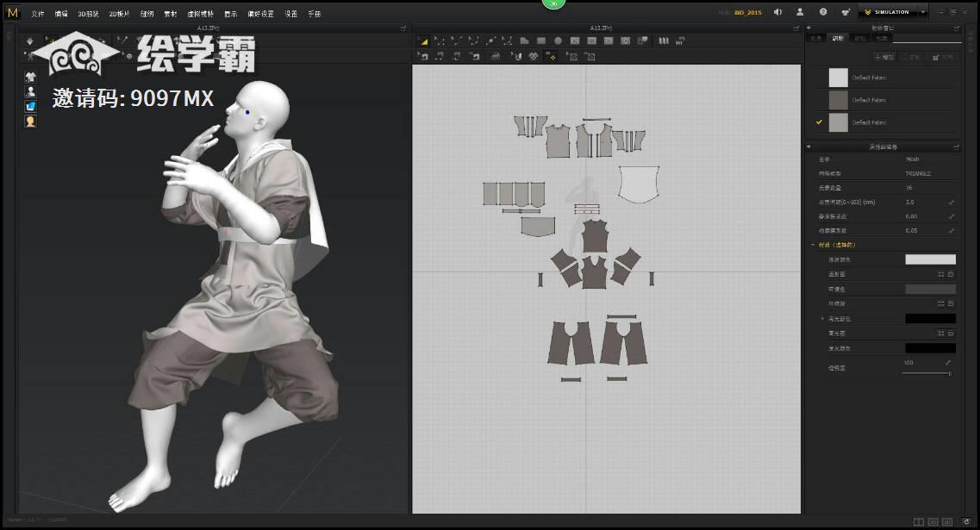
Task: Click the Marvelous Designer M logo
Action: (13, 13)
